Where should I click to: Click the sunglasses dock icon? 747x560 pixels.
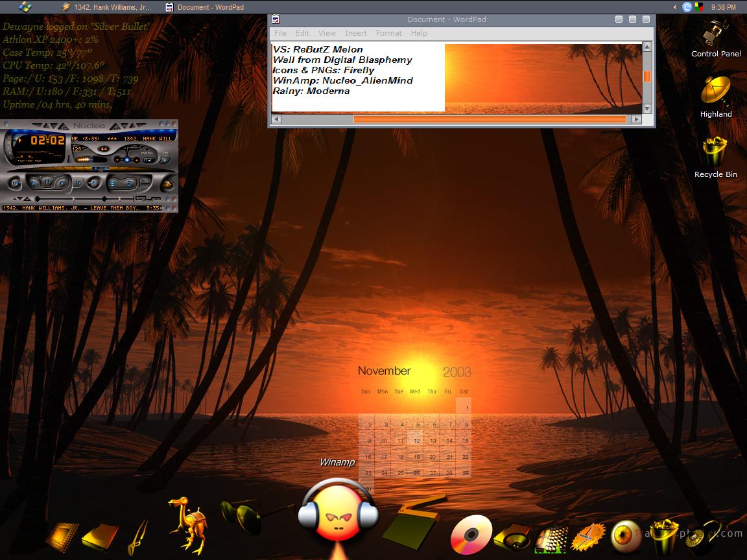242,516
